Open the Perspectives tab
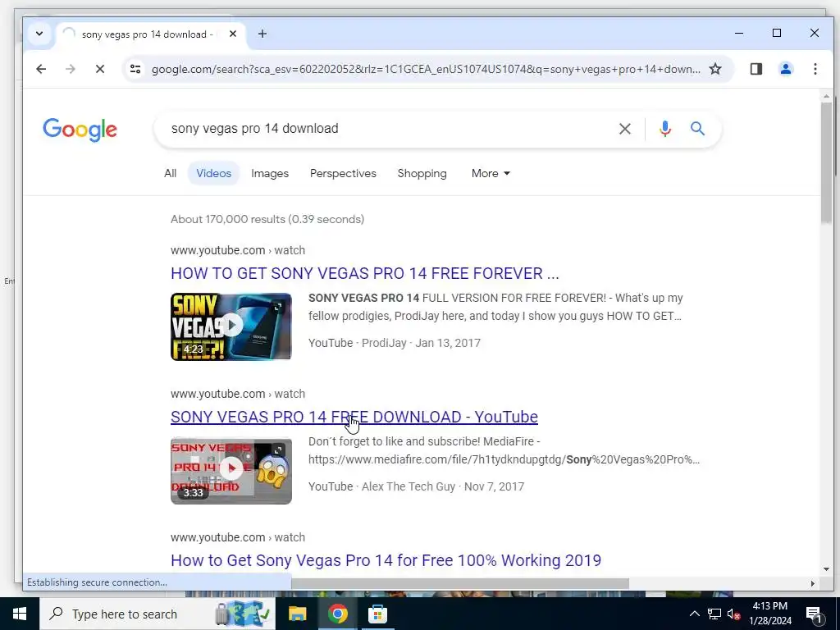 coord(343,174)
